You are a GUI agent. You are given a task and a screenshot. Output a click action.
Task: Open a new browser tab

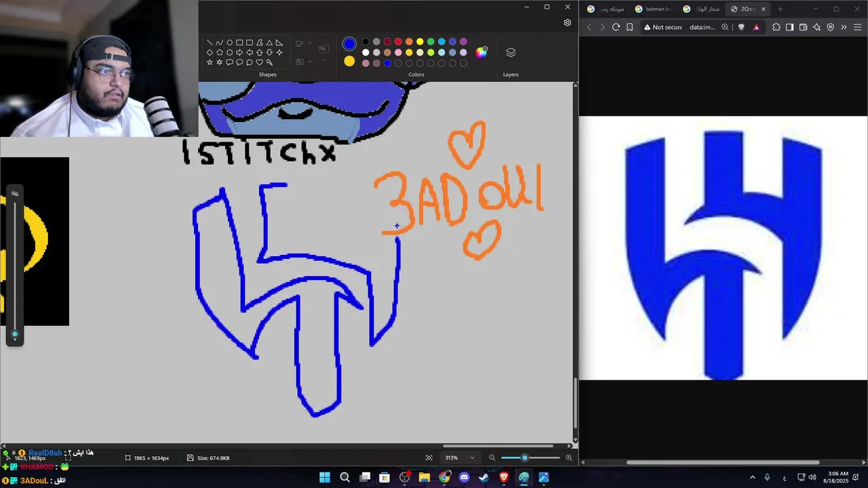(x=780, y=9)
